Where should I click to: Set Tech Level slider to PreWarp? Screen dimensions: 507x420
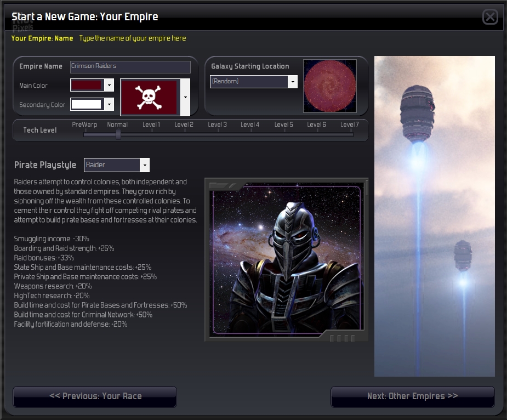point(84,134)
